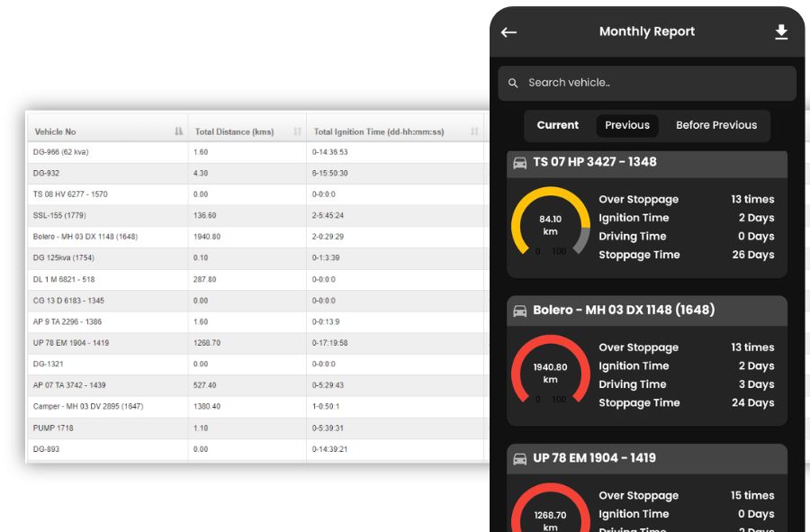
Task: Sort by Total Distance (kms) arrows icon
Action: pyautogui.click(x=297, y=131)
